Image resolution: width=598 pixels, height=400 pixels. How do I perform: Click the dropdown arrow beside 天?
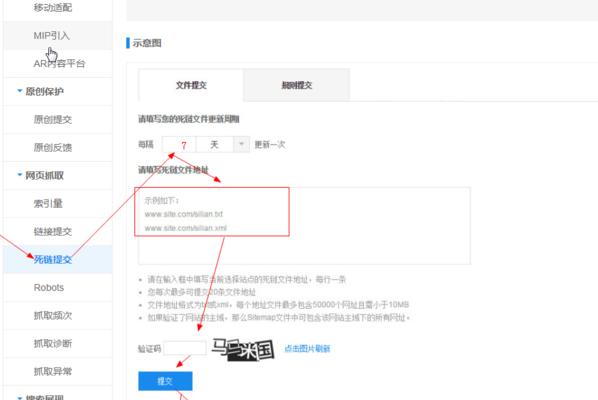tap(241, 145)
